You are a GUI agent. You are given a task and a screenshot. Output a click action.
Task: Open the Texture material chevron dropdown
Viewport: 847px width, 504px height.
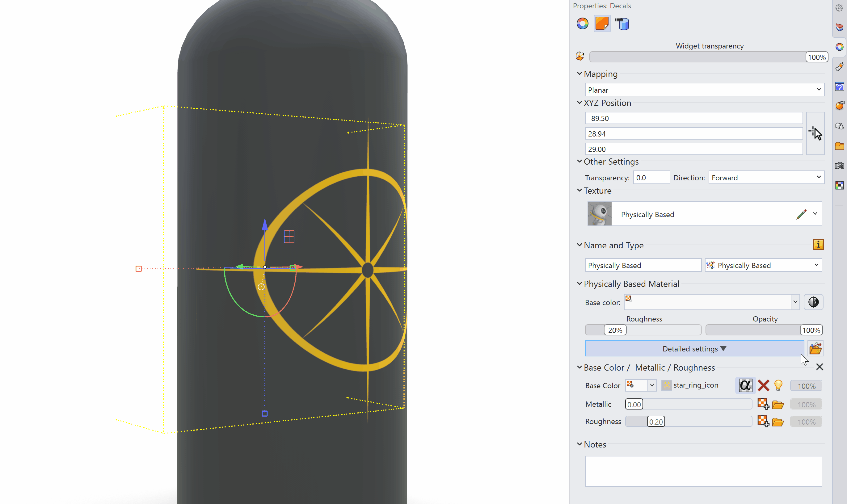(x=815, y=214)
